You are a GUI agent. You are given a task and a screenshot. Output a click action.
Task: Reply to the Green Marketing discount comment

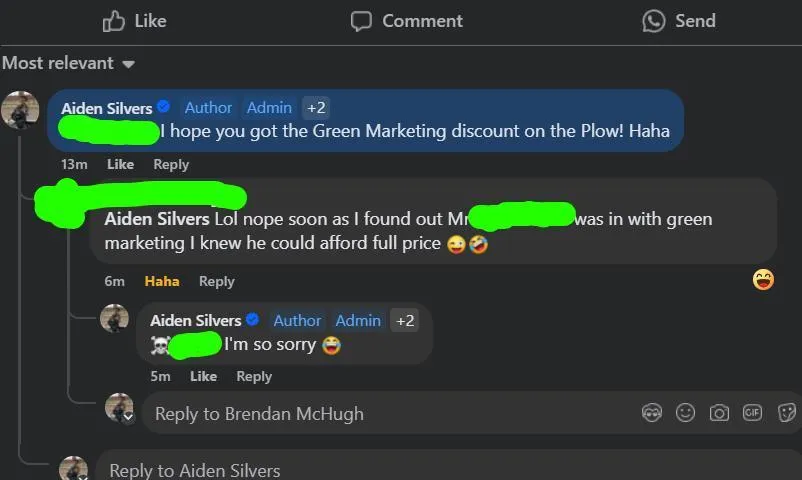pyautogui.click(x=171, y=164)
